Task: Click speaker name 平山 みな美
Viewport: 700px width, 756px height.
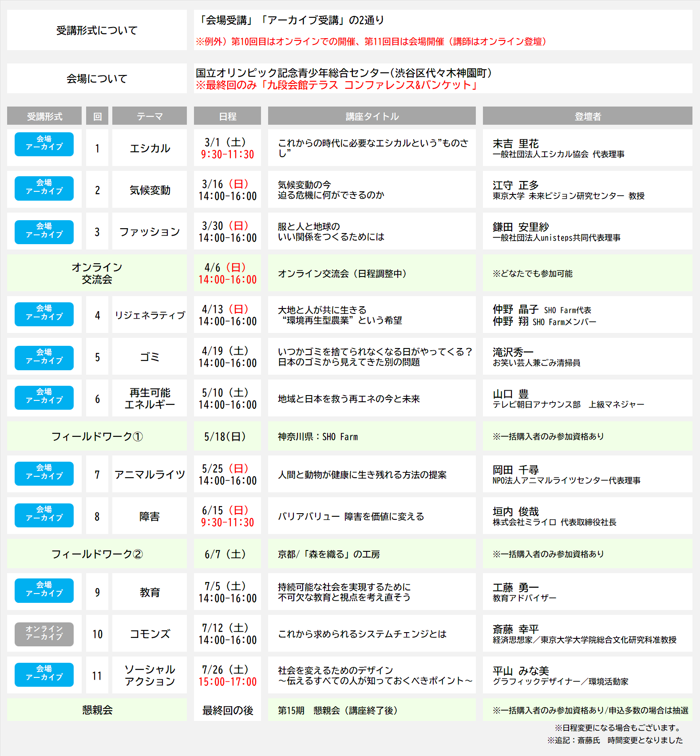Action: pos(521,671)
